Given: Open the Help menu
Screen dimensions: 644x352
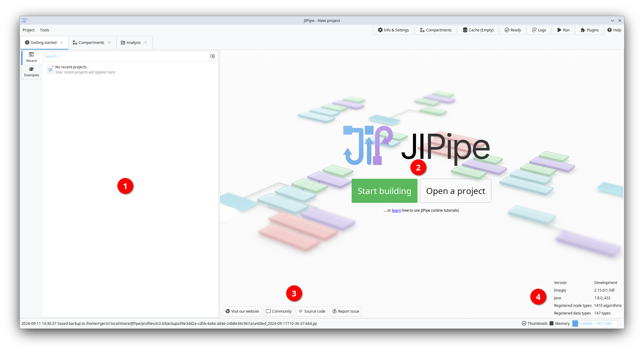Looking at the screenshot, I should coord(614,30).
